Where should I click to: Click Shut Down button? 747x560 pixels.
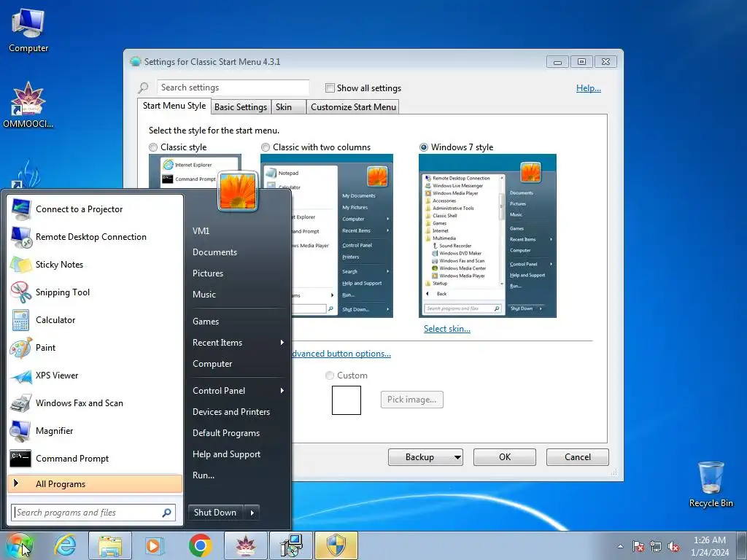(x=216, y=513)
